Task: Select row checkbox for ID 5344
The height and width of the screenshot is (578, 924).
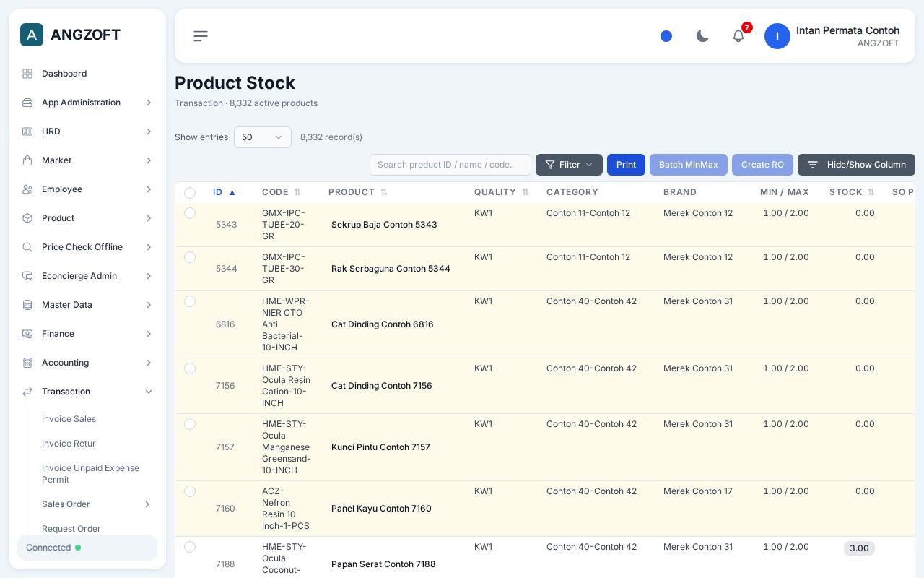Action: pos(190,257)
